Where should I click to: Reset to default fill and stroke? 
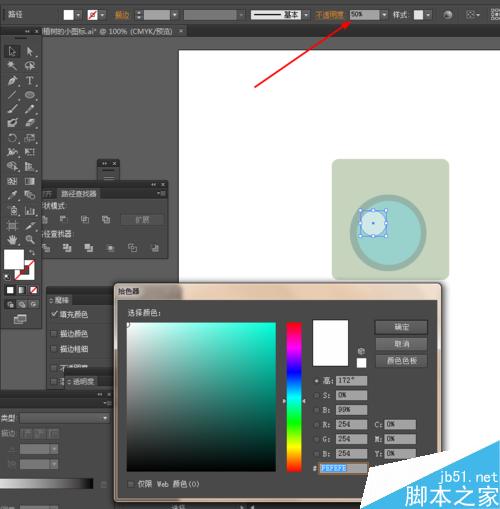click(x=7, y=277)
